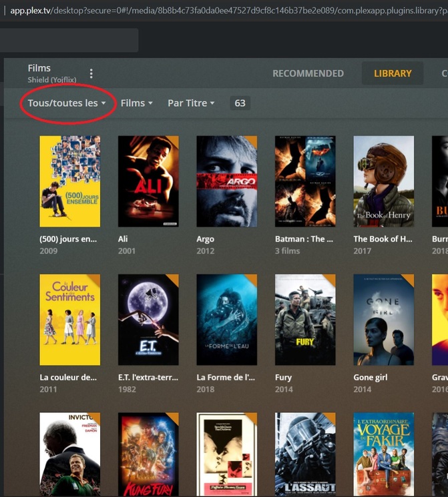Select the LIBRARY tab
Screen dimensions: 448x497
pyautogui.click(x=393, y=73)
